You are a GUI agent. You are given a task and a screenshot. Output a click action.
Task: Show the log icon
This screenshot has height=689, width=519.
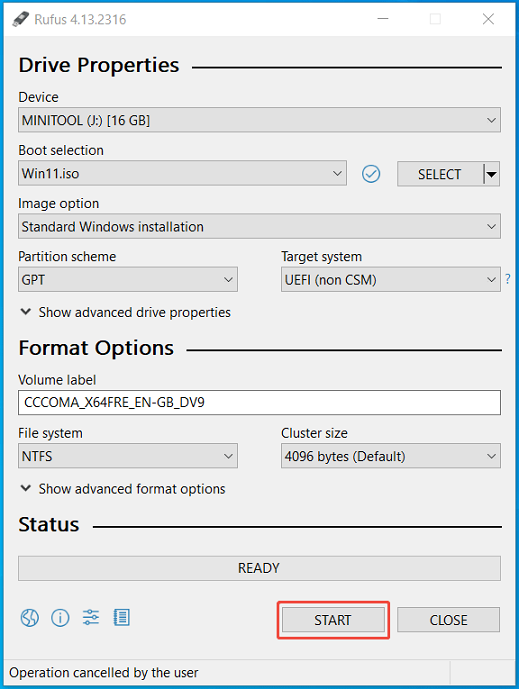click(121, 618)
